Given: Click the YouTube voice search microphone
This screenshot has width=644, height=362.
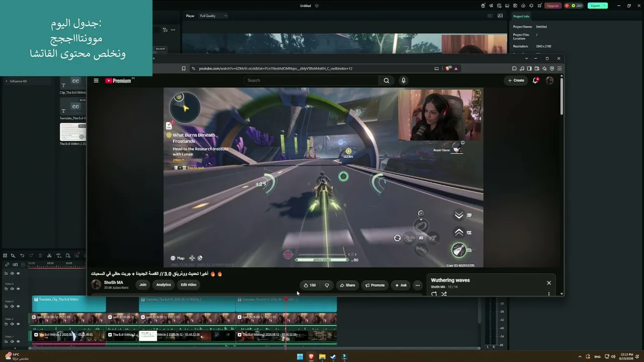Looking at the screenshot, I should (403, 80).
